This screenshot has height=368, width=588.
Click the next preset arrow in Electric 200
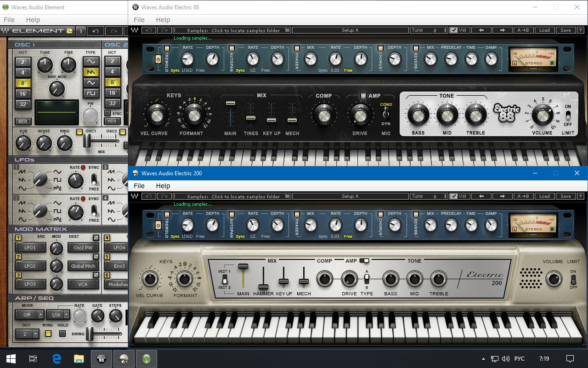tap(502, 196)
